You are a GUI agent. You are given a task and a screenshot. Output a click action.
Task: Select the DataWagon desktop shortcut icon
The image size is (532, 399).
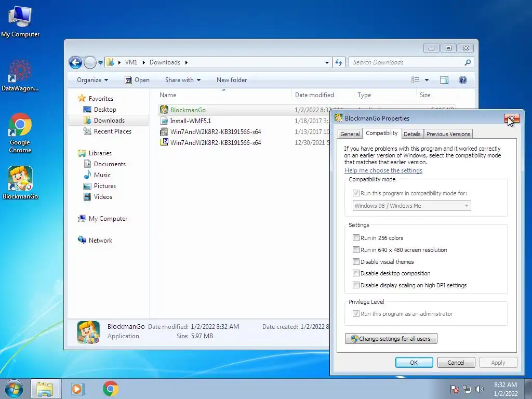[x=20, y=75]
